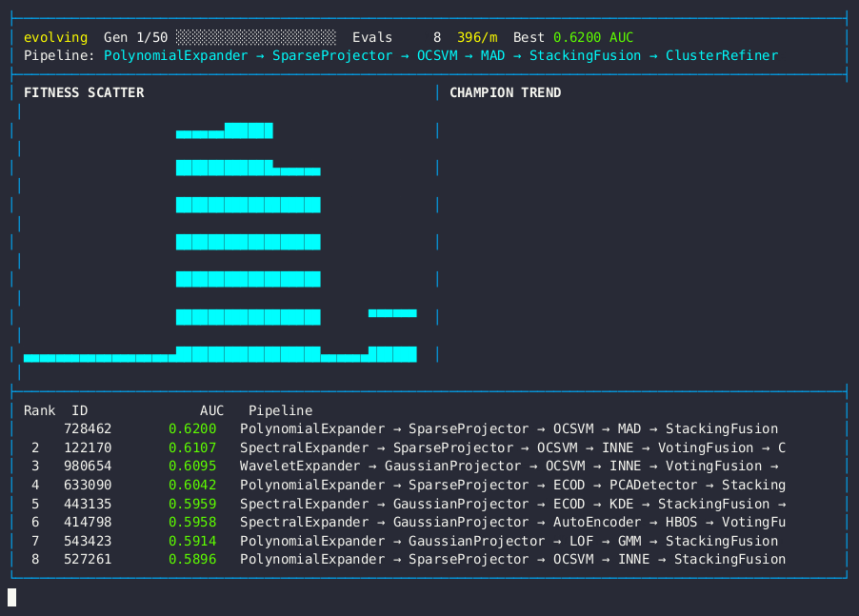The height and width of the screenshot is (616, 859).
Task: Click 'LOF' in rank 7 pipeline
Action: (581, 541)
